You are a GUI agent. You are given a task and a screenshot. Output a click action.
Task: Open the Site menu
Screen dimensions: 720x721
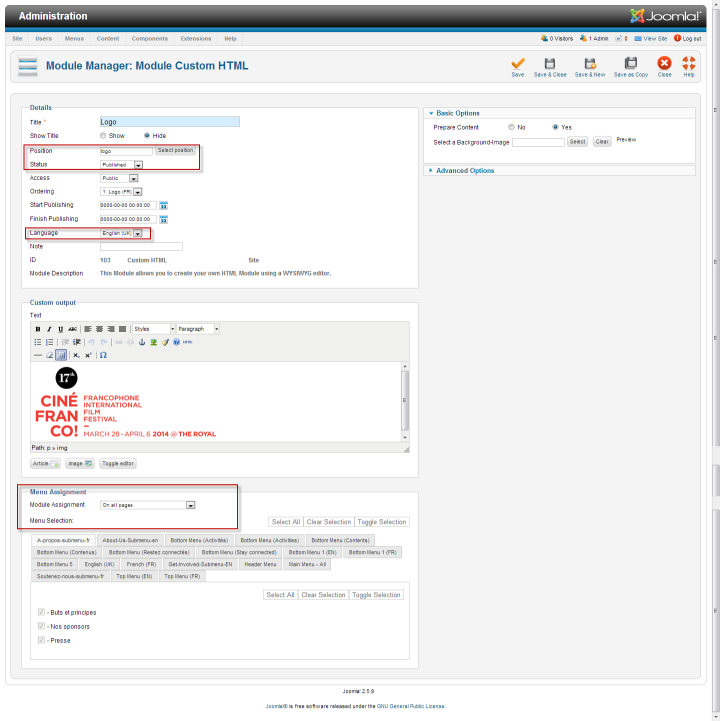(17, 39)
